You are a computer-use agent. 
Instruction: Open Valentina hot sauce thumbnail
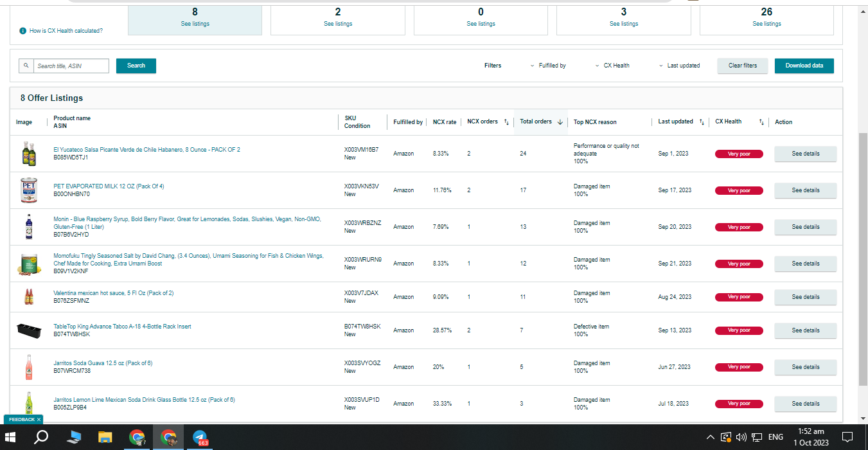point(29,297)
